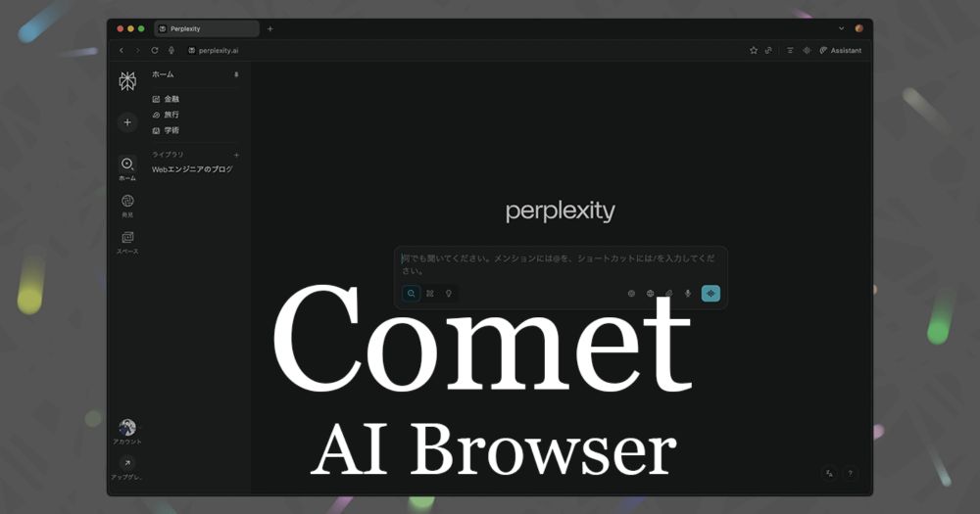Open the 学術 academic section
Screen dimensions: 980x514
(x=166, y=130)
